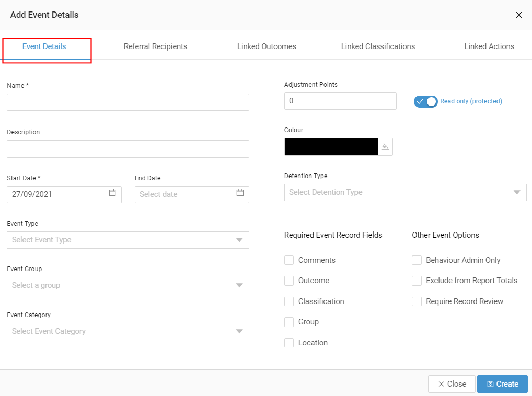
Task: Click the Close button
Action: pyautogui.click(x=452, y=384)
